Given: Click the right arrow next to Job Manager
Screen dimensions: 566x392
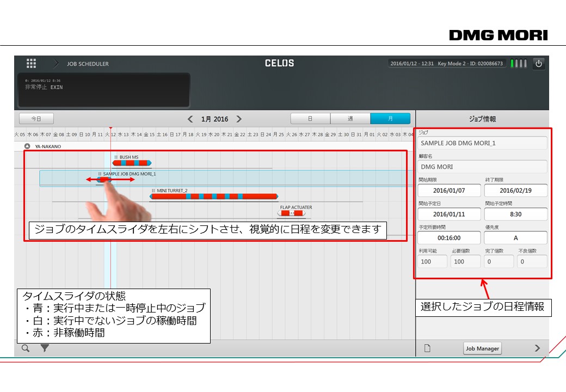Looking at the screenshot, I should pos(537,348).
